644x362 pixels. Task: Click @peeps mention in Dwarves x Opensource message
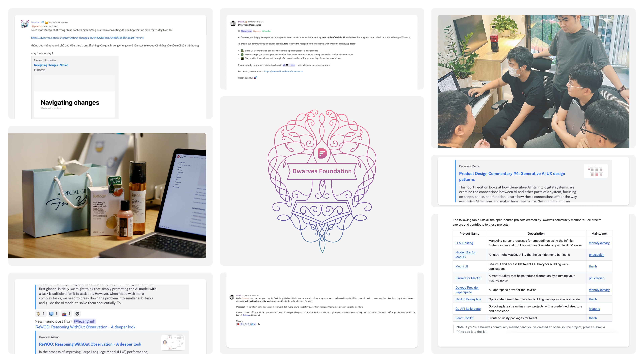point(257,31)
